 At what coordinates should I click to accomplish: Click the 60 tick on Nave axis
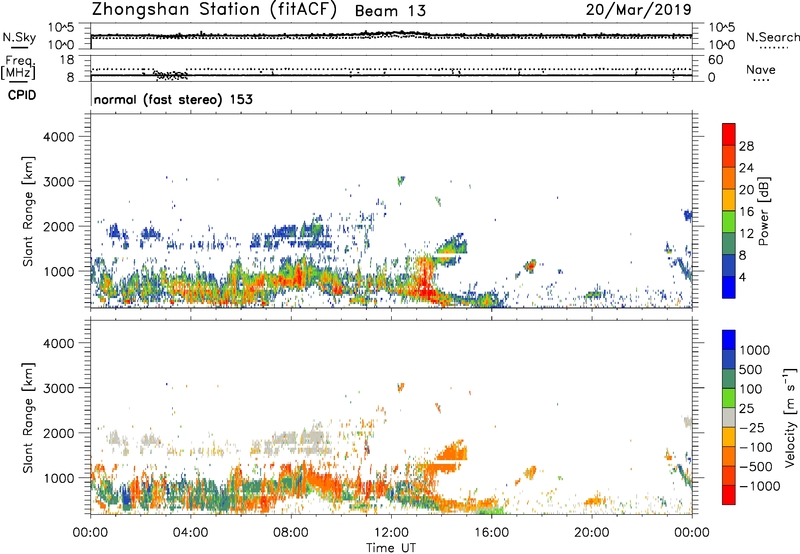(x=715, y=60)
